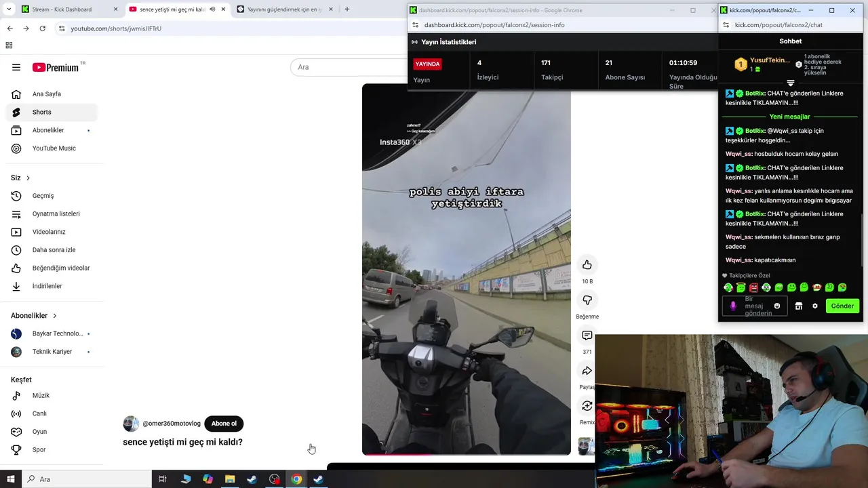Mute the YouTube tab audio icon

[212, 9]
